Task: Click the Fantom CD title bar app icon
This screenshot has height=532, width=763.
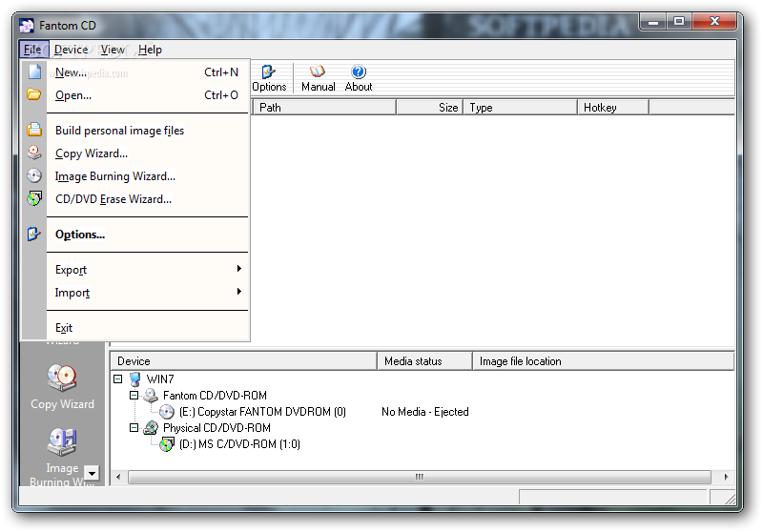Action: tap(27, 26)
